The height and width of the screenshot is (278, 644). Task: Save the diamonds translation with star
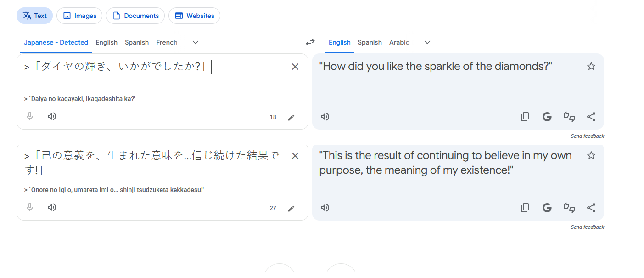(x=591, y=67)
